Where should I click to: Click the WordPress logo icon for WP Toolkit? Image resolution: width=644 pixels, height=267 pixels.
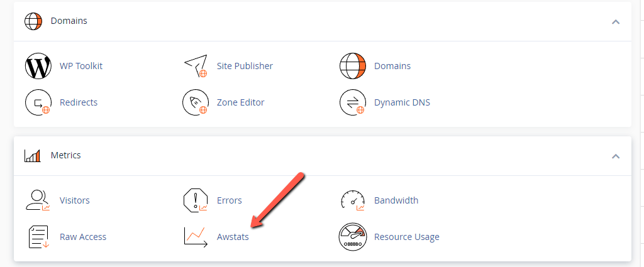[x=38, y=66]
